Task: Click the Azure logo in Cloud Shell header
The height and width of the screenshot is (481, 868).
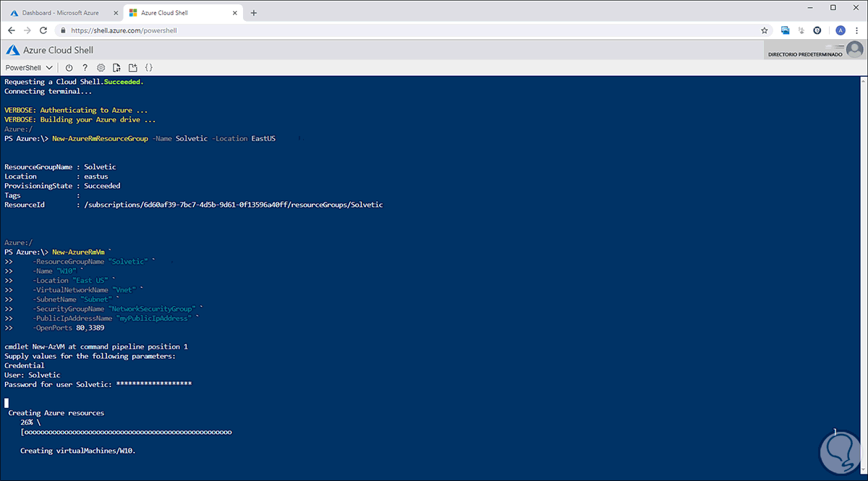Action: click(12, 50)
